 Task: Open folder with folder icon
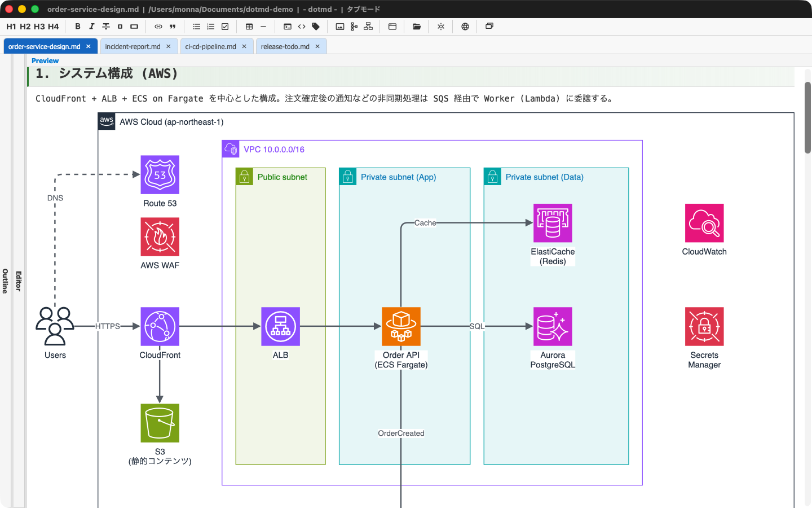[417, 27]
